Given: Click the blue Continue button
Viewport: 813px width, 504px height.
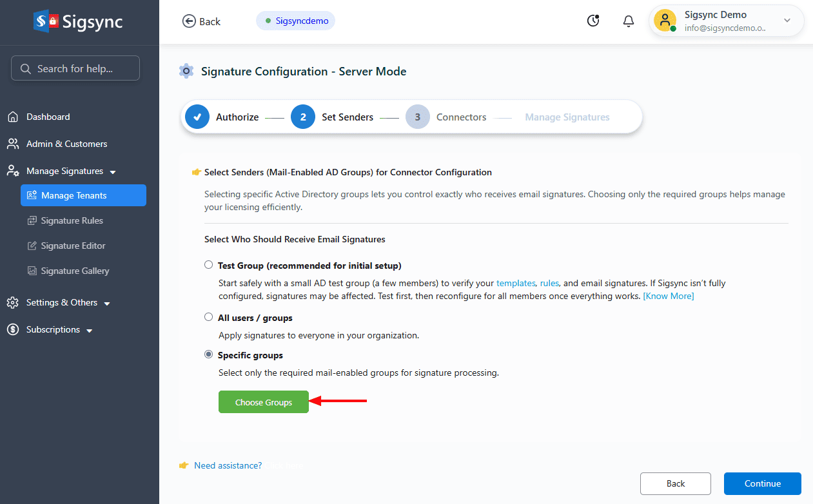Looking at the screenshot, I should pyautogui.click(x=762, y=483).
